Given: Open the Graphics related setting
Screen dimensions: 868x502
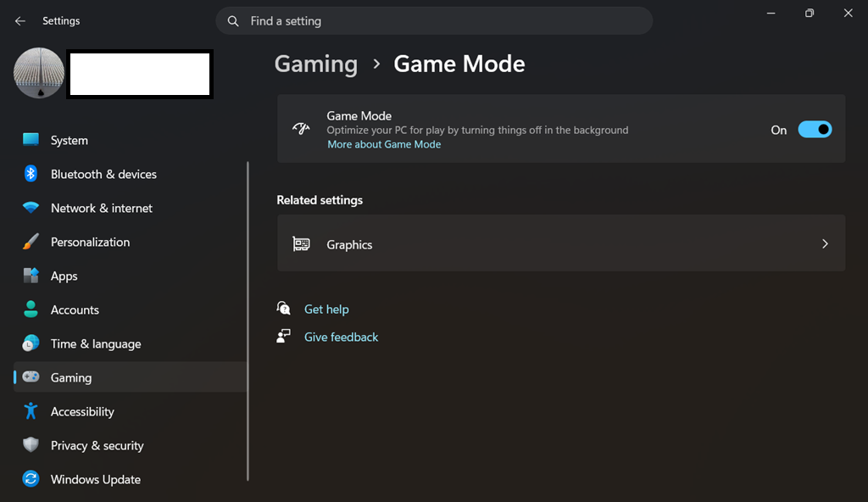Looking at the screenshot, I should click(561, 243).
